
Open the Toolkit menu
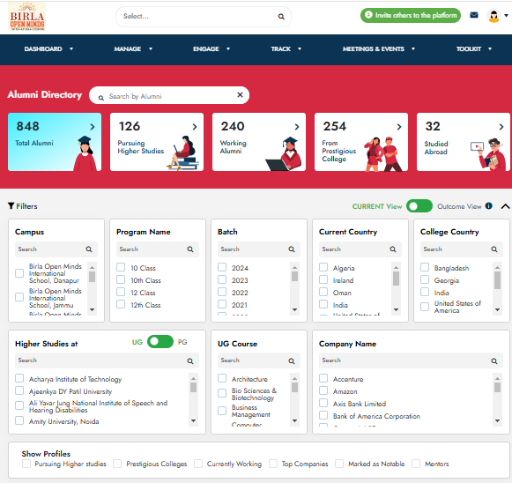click(x=474, y=49)
